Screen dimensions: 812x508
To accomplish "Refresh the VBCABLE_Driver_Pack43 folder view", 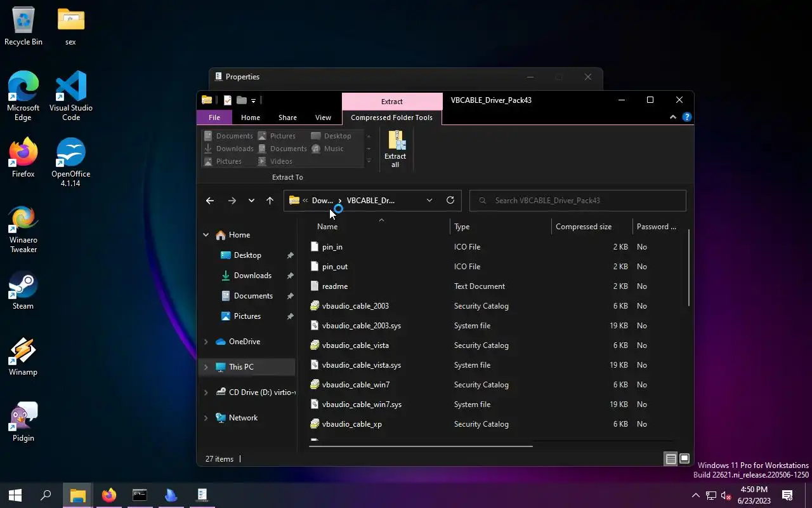I will tap(450, 200).
